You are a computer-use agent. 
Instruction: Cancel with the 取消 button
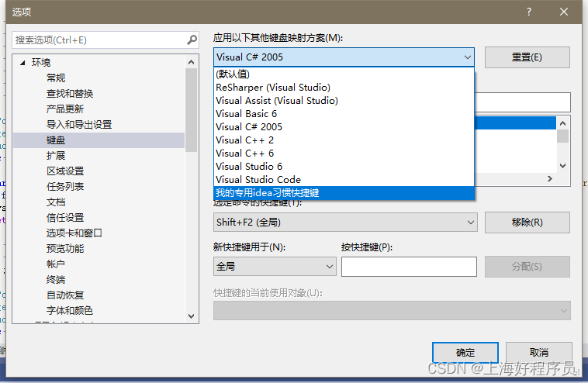tap(539, 352)
